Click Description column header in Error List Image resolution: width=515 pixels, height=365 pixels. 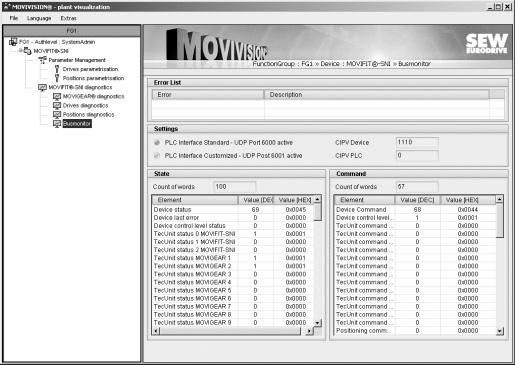click(x=377, y=95)
